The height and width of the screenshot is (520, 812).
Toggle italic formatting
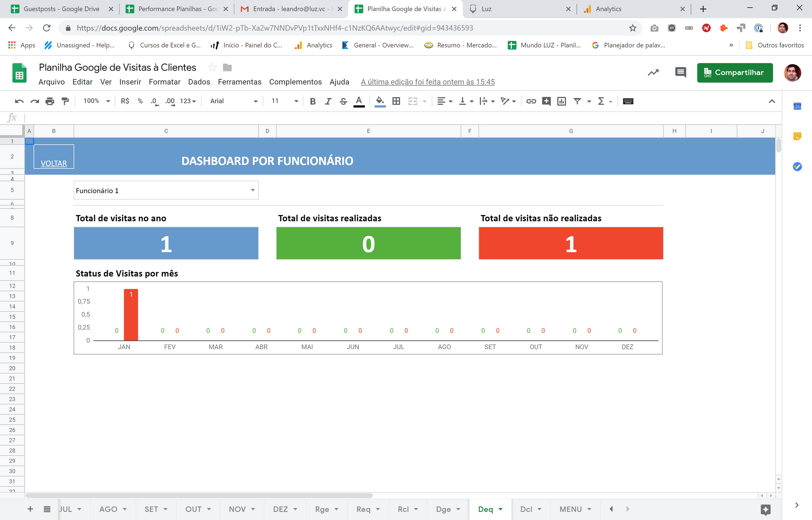(328, 101)
